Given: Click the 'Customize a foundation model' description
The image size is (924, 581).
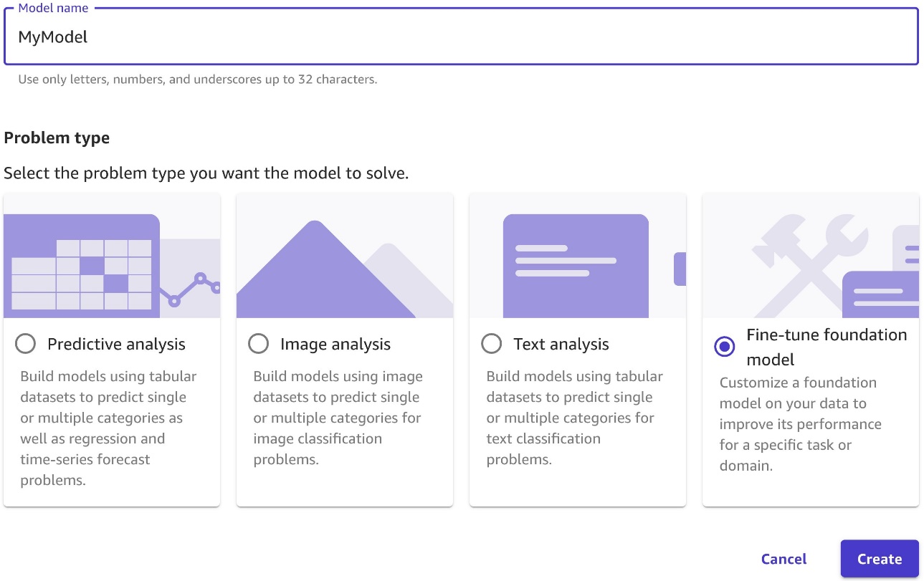Looking at the screenshot, I should click(800, 424).
